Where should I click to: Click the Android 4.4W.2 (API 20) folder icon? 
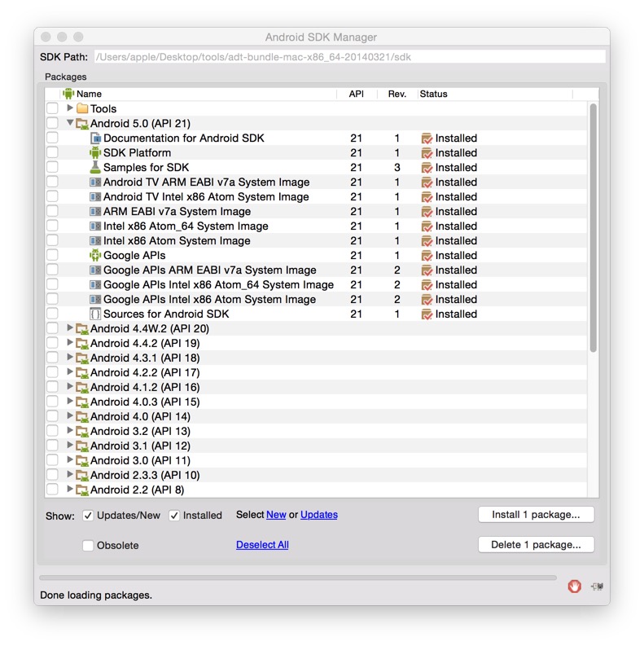tap(82, 328)
